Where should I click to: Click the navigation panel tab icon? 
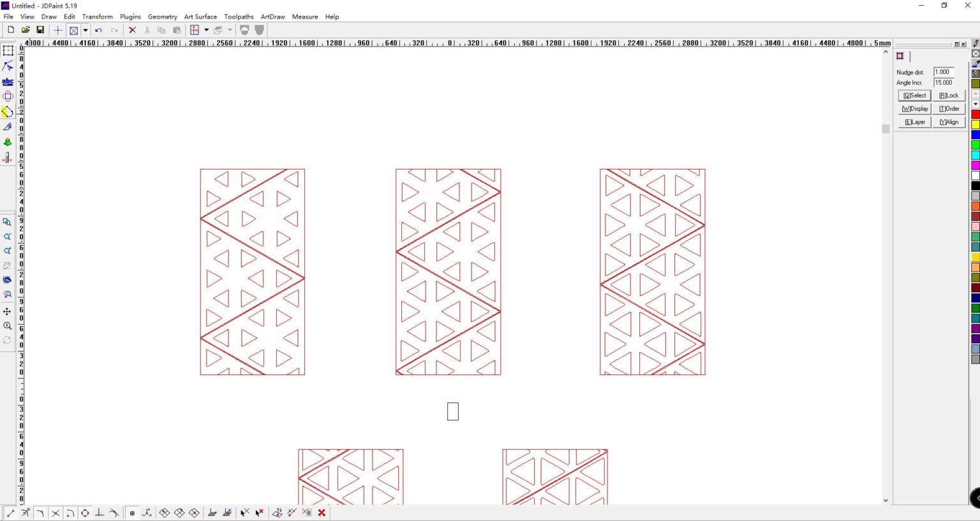900,56
